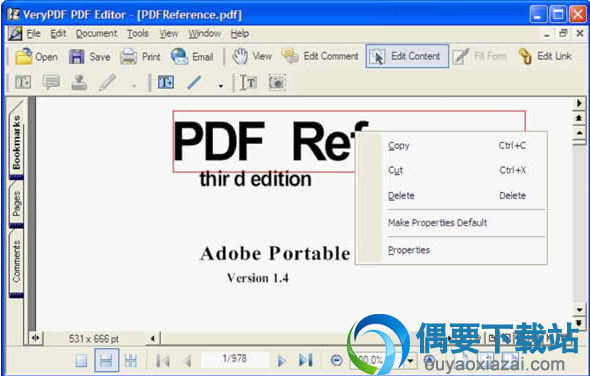The image size is (590, 376).
Task: Click vertical scrollbar down arrow
Action: [579, 310]
